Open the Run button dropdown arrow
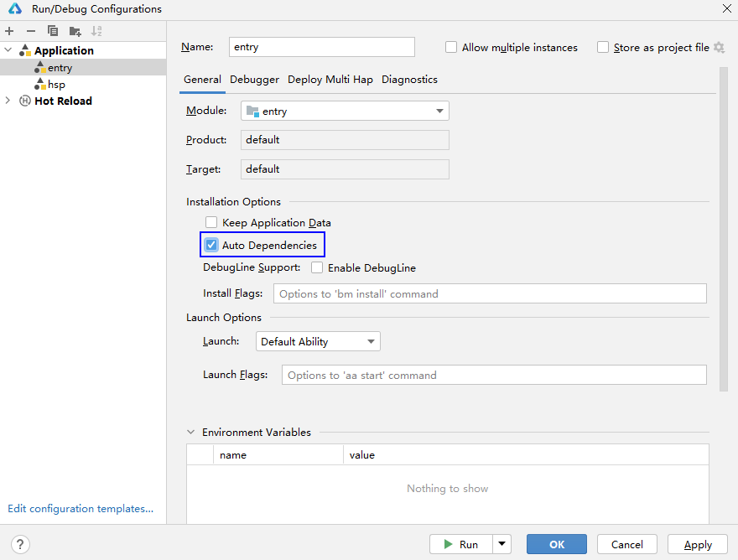Viewport: 738px width, 560px height. 502,544
